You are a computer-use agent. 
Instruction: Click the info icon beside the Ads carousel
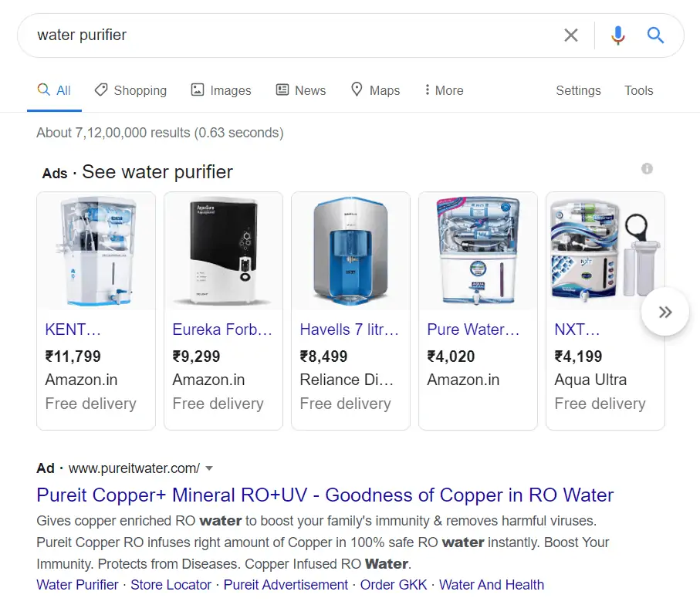coord(647,168)
